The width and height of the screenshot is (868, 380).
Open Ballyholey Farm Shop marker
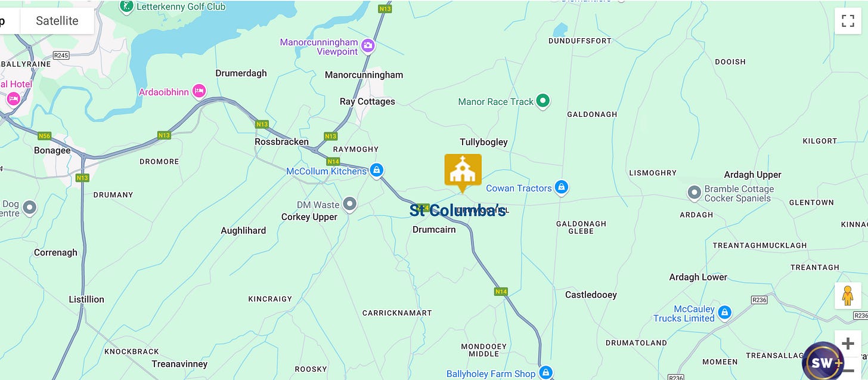(x=545, y=373)
